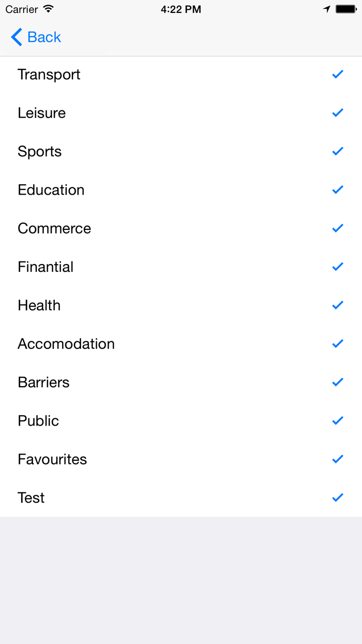Tap the Favourites category label

tap(52, 459)
